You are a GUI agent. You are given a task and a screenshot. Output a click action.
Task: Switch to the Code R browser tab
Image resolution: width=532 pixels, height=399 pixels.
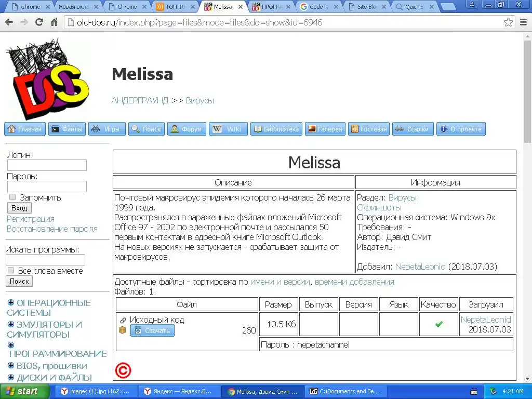point(320,7)
